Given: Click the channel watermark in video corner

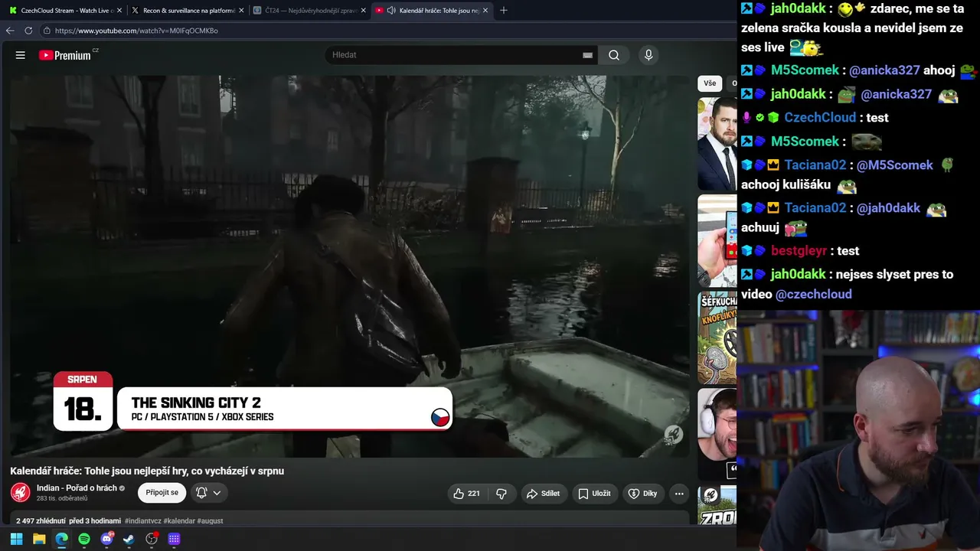Looking at the screenshot, I should (x=673, y=435).
